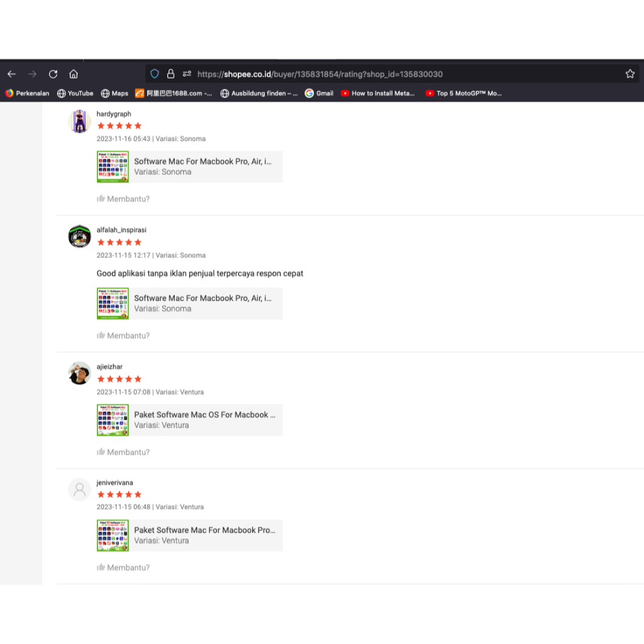Open alfalah_inspirasi's Software Mac For Macbook product link

tap(203, 298)
